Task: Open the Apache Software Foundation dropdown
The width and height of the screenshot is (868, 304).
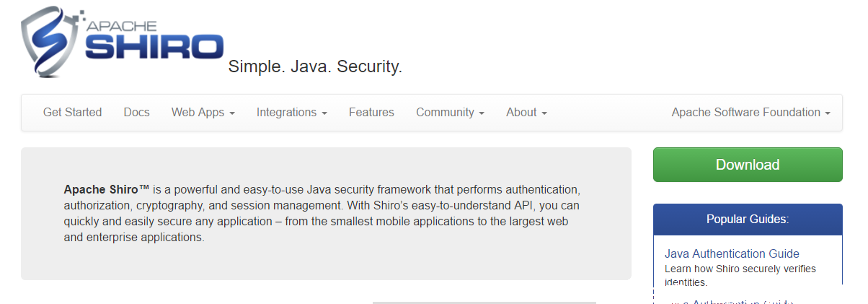Action: [750, 112]
